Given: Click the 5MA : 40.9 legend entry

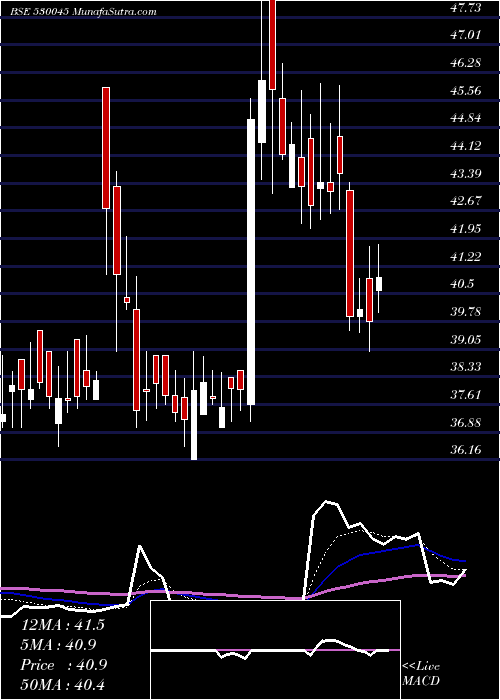Looking at the screenshot, I should click(x=59, y=644).
